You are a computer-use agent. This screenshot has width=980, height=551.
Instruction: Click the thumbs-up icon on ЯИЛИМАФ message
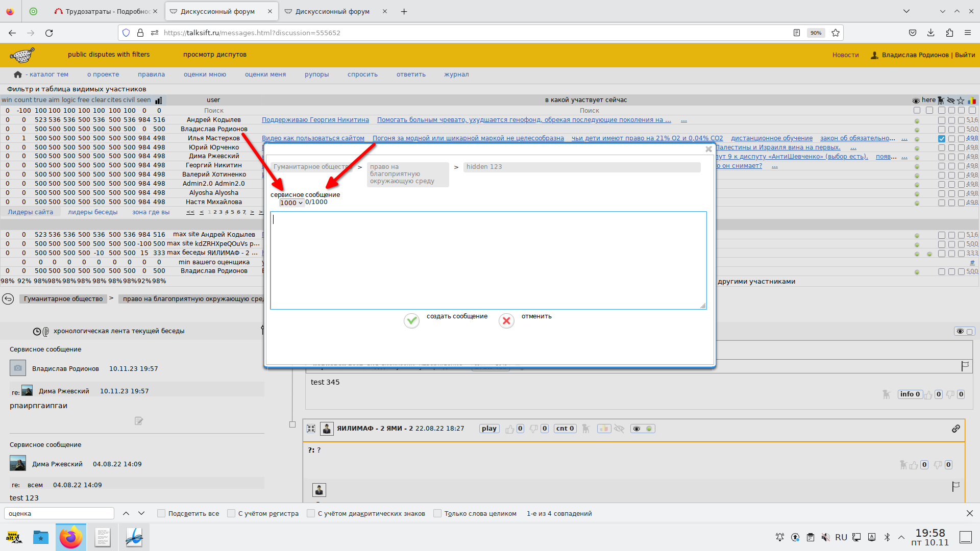point(509,429)
